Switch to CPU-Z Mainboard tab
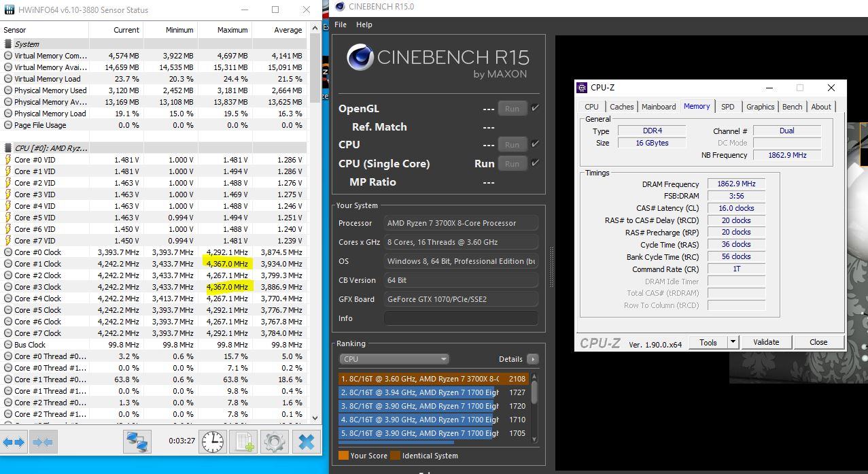Viewport: 868px width, 474px height. tap(659, 107)
